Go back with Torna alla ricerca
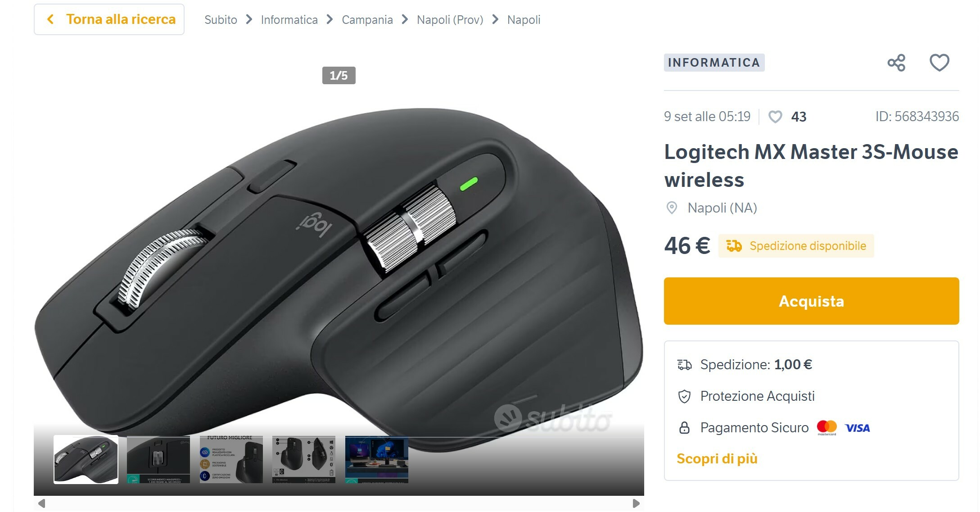The width and height of the screenshot is (980, 512). pyautogui.click(x=109, y=19)
